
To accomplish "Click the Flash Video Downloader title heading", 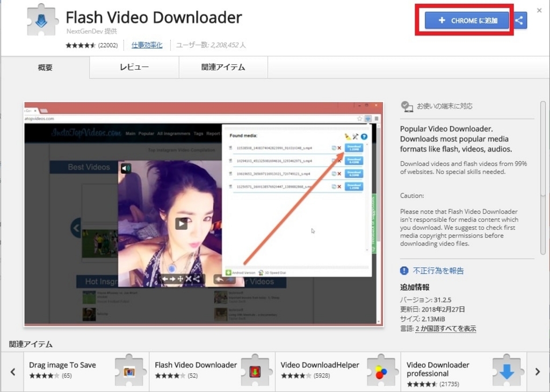I will (x=154, y=17).
